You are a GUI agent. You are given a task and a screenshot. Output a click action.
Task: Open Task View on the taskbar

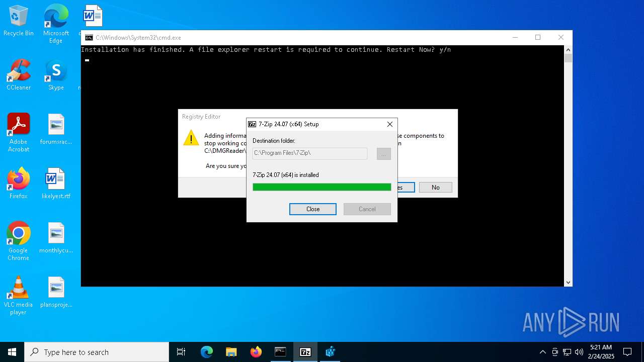(x=181, y=352)
